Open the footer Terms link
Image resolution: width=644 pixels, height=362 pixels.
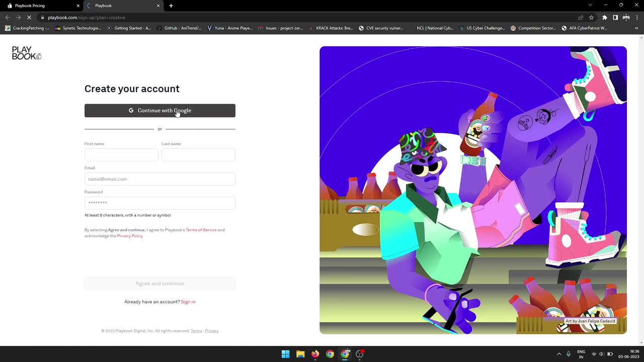pos(196,331)
